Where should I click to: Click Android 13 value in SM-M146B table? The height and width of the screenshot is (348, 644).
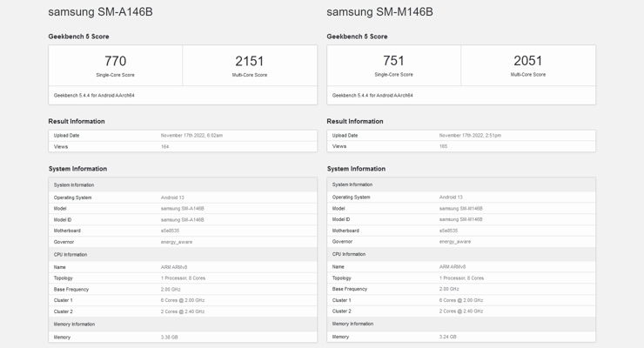click(x=451, y=197)
